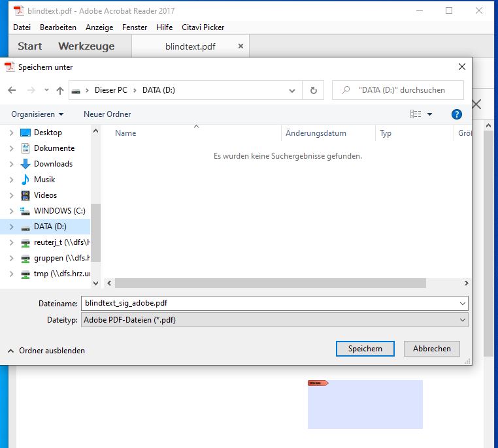This screenshot has width=498, height=448.
Task: Click the blue signature field in the document
Action: [x=365, y=404]
